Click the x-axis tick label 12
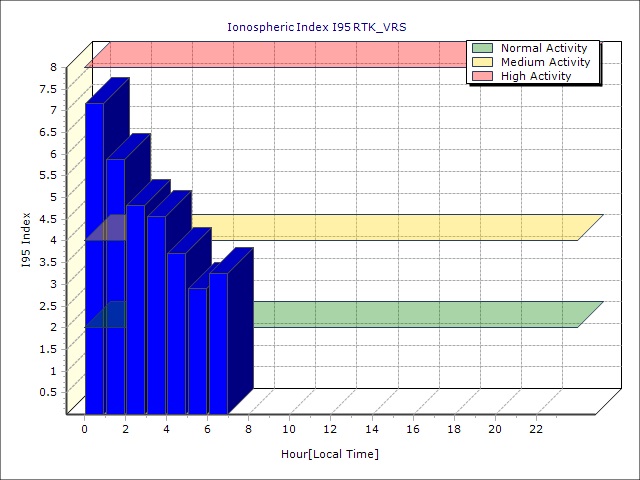This screenshot has height=480, width=640. coord(330,429)
